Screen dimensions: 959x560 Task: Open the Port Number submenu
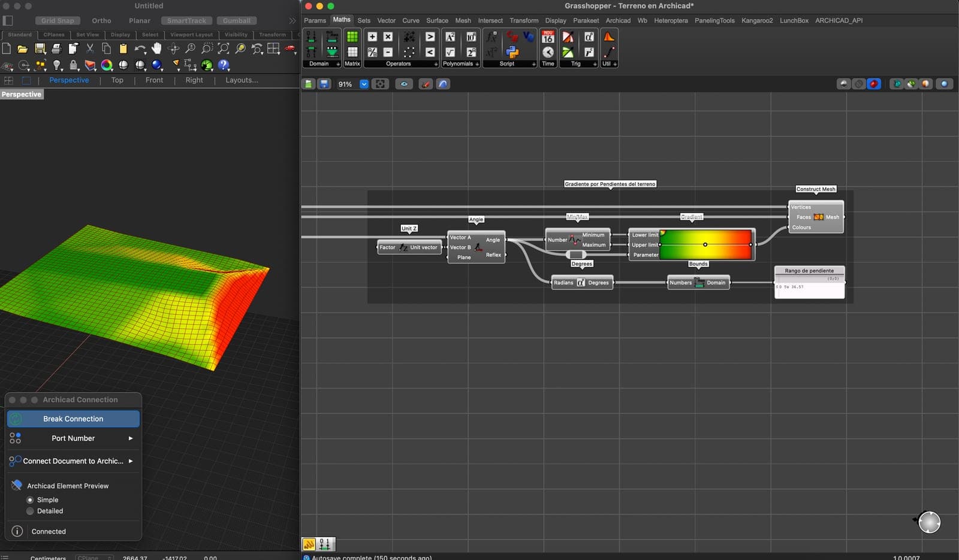click(73, 438)
